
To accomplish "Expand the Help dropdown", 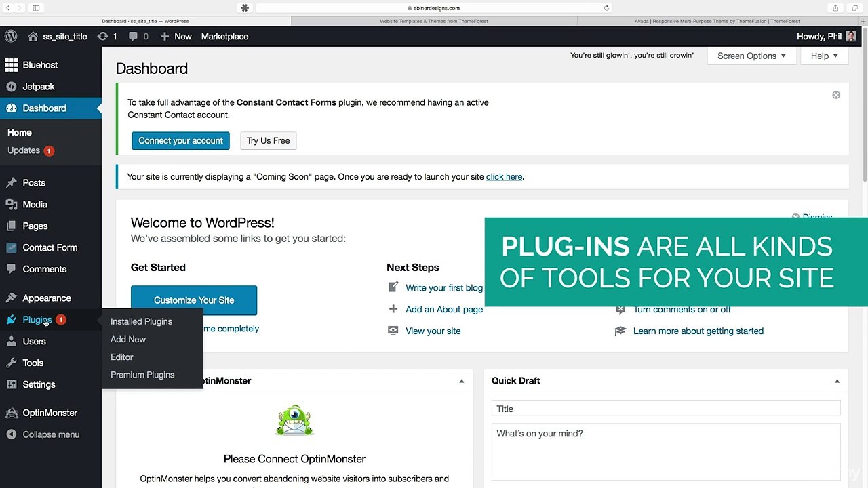I will pyautogui.click(x=824, y=56).
